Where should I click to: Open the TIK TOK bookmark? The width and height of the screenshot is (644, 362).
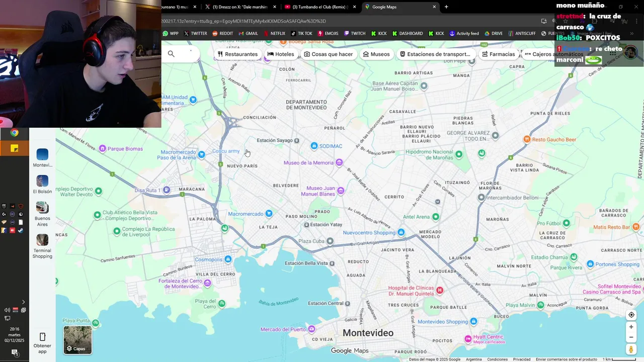pyautogui.click(x=301, y=34)
